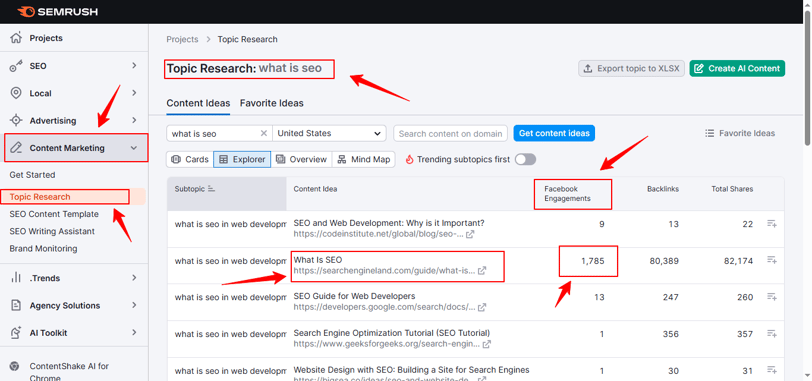
Task: Sort by Total Shares column header
Action: click(x=732, y=189)
